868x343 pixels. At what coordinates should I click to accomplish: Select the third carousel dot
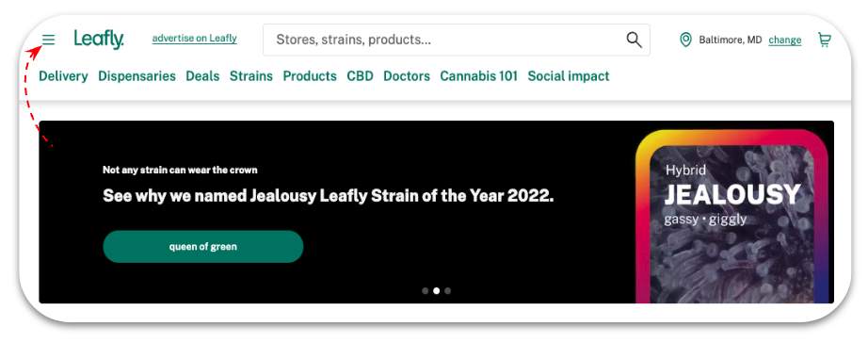[447, 290]
